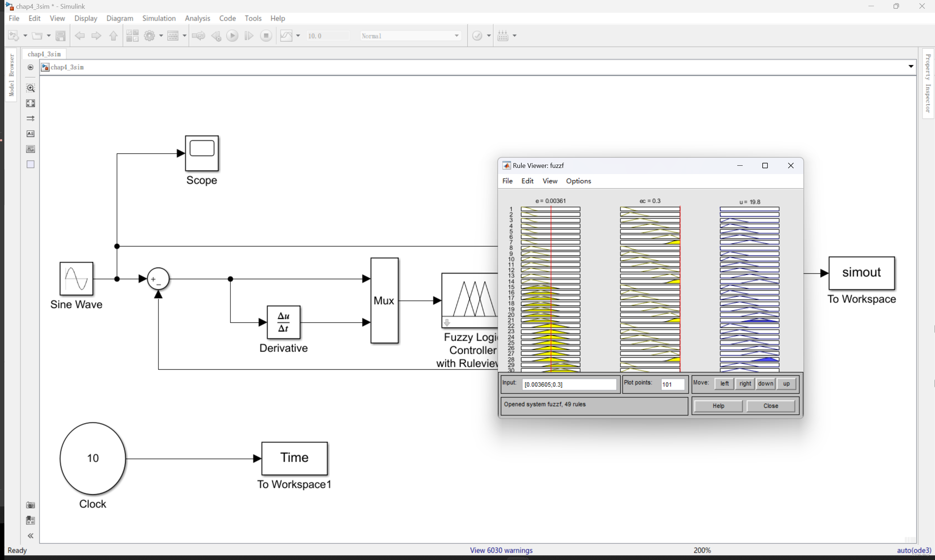Click View 6030 warnings link
The height and width of the screenshot is (560, 935).
(x=501, y=550)
